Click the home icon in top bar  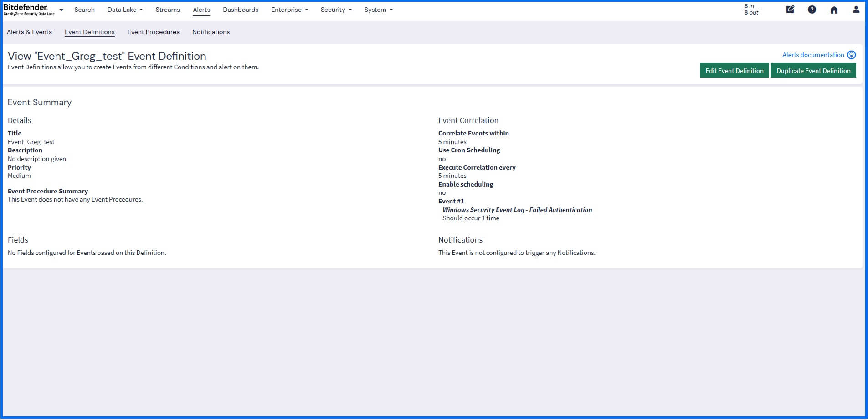click(x=834, y=10)
